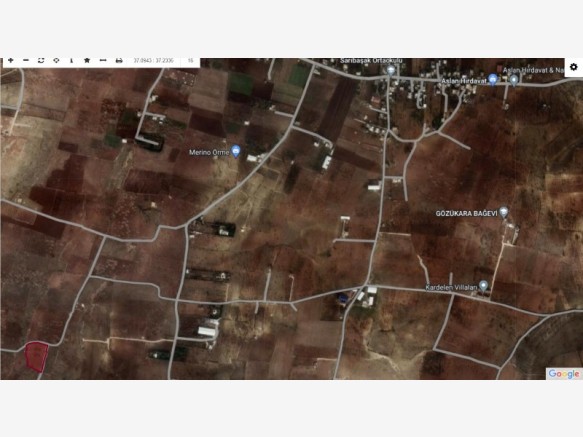583x437 pixels.
Task: Select the measure distance ruler icon
Action: coord(103,60)
